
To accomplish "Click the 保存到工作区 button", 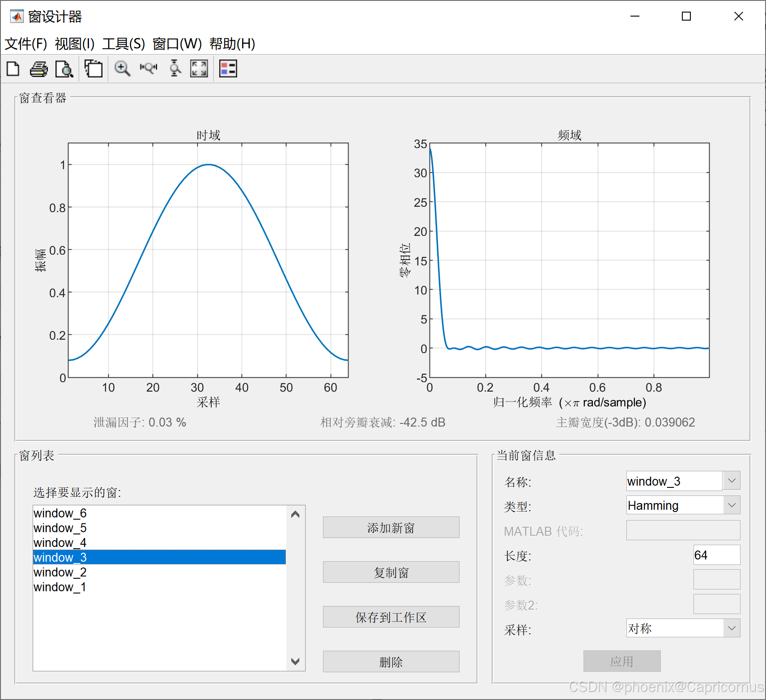I will click(x=391, y=617).
